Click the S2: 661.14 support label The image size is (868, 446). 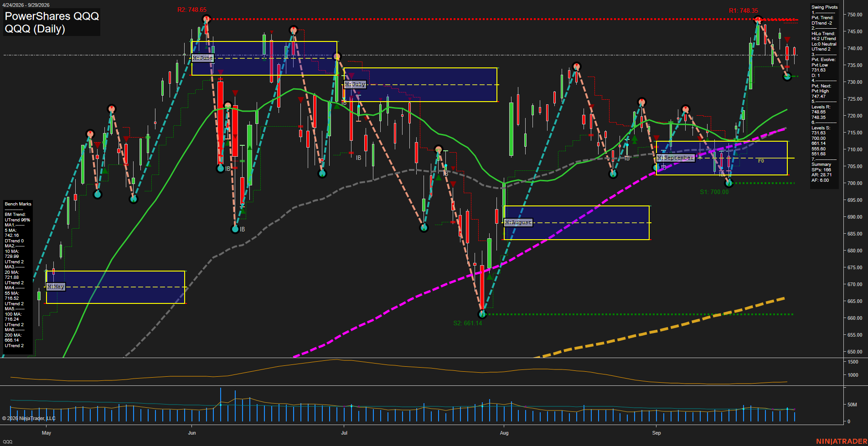tap(467, 323)
